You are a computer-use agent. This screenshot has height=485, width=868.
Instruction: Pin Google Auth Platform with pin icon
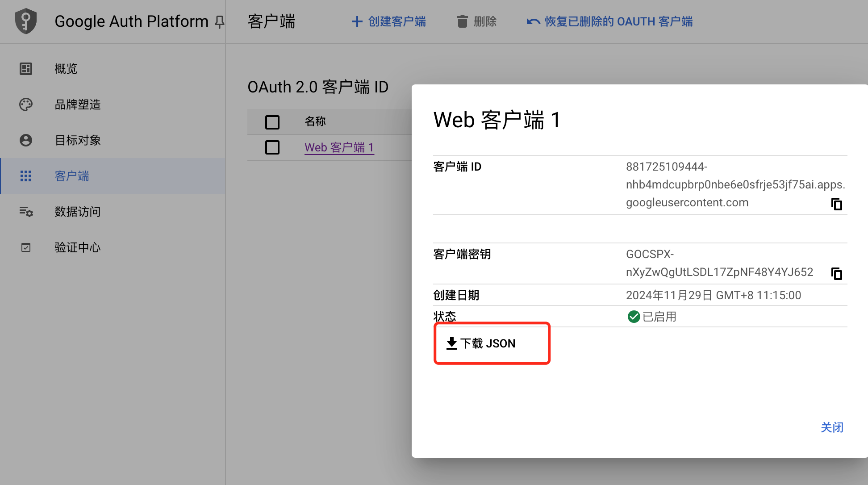click(219, 21)
